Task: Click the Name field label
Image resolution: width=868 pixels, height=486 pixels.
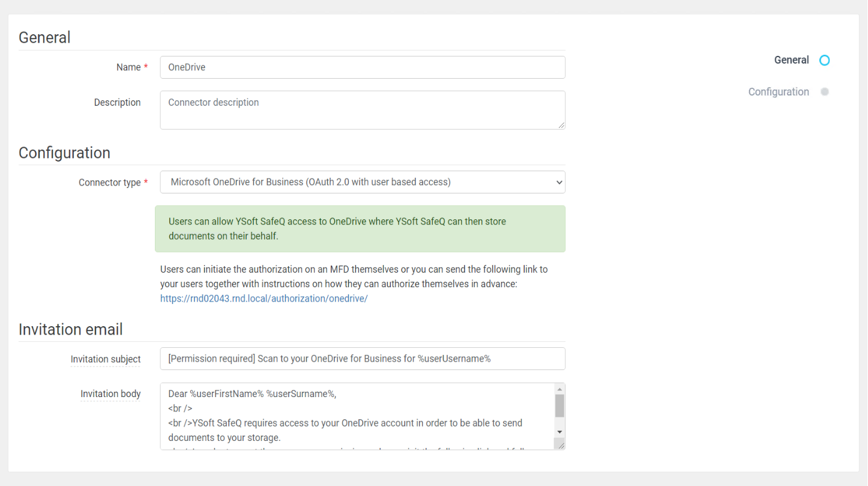Action: pos(128,67)
